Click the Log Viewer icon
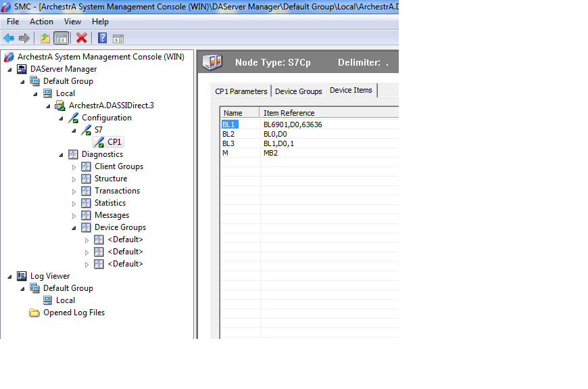The image size is (588, 389). click(22, 276)
